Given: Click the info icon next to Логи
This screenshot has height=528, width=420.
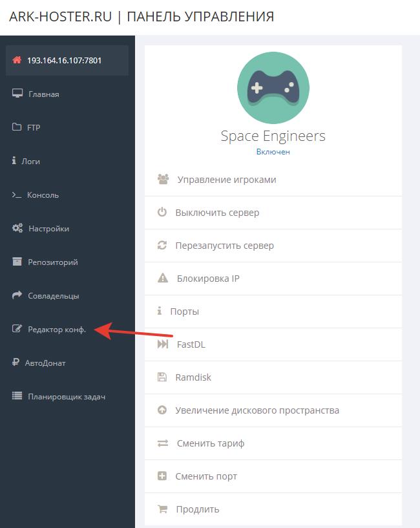Looking at the screenshot, I should click(x=14, y=160).
